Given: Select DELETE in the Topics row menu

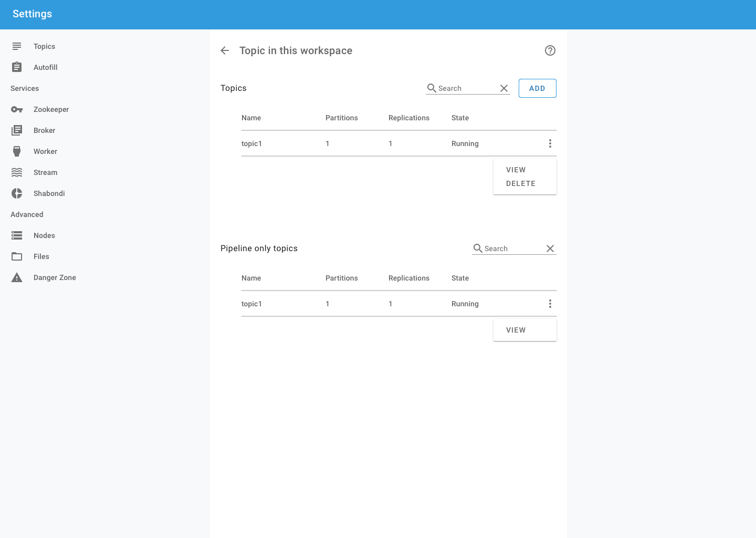Looking at the screenshot, I should [x=521, y=183].
